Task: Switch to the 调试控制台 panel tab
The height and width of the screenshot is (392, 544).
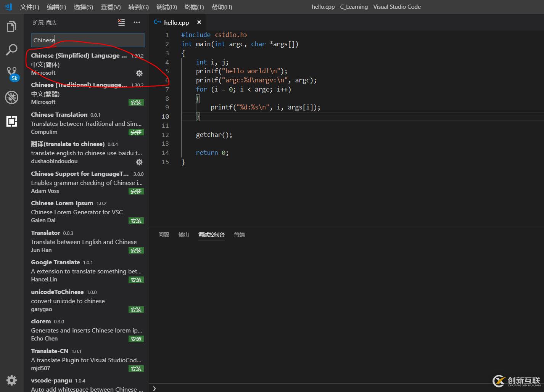Action: pos(211,235)
